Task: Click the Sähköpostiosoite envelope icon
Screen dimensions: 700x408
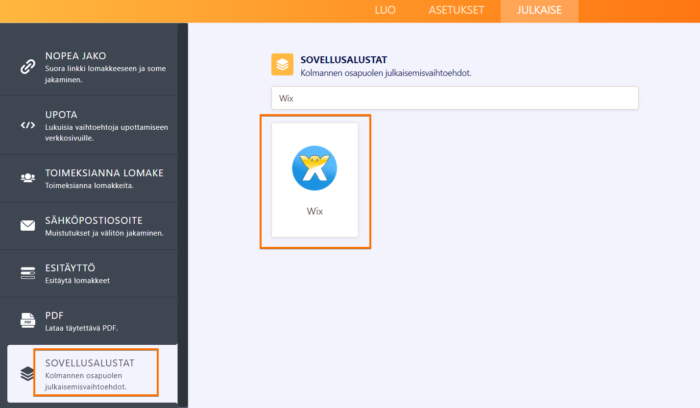Action: pos(28,226)
